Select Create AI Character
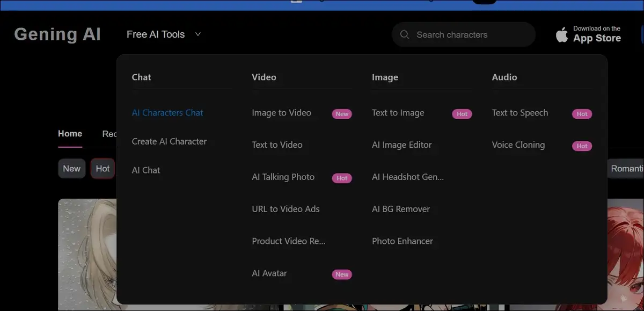 point(169,141)
